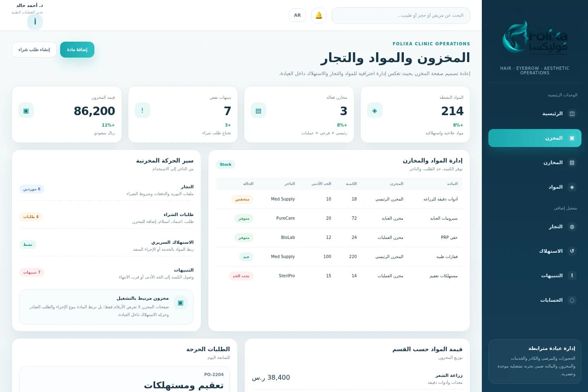Click the قيمة المخزون card icon
The width and height of the screenshot is (588, 392).
[26, 110]
